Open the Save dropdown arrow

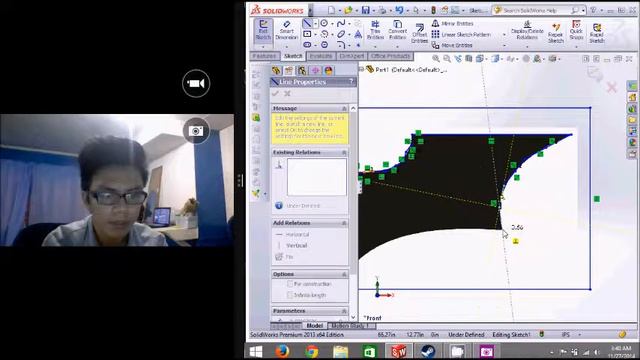373,10
